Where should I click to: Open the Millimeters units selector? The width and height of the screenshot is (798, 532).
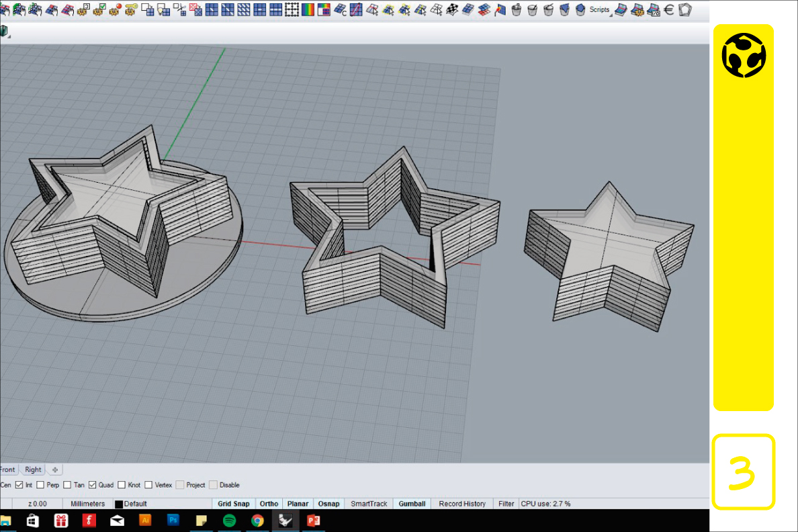[x=87, y=504]
